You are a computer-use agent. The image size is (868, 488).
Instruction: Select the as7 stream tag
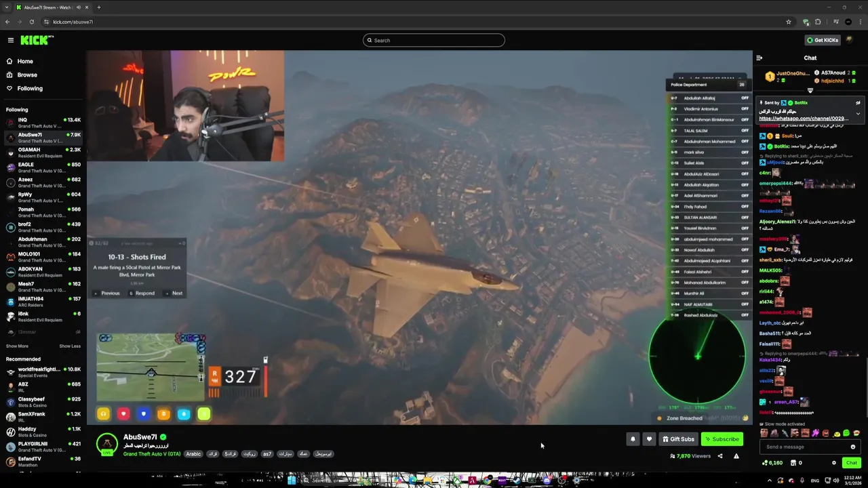[x=267, y=454]
